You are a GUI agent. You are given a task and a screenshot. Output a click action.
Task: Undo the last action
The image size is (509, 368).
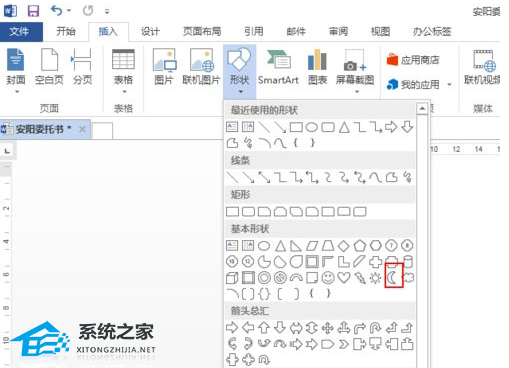[56, 11]
